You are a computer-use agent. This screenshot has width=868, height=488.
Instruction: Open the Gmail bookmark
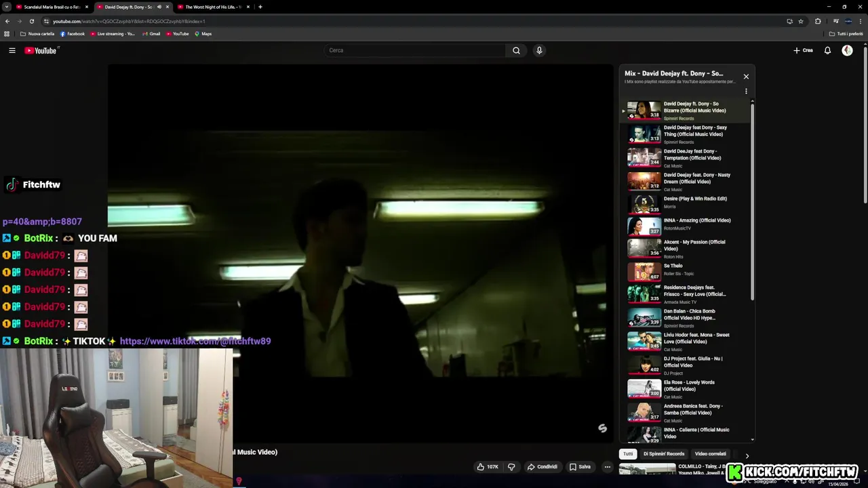click(x=151, y=34)
